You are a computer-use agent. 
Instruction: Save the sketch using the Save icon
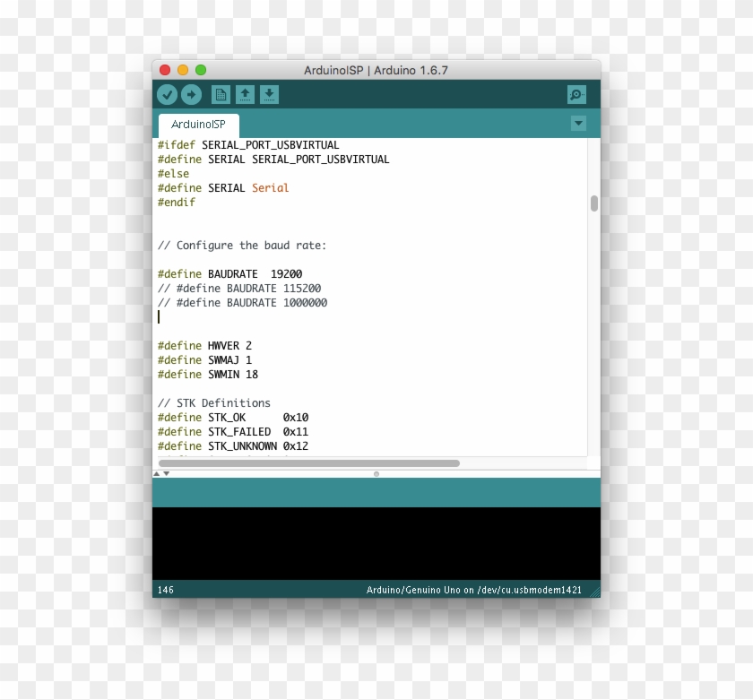click(270, 94)
